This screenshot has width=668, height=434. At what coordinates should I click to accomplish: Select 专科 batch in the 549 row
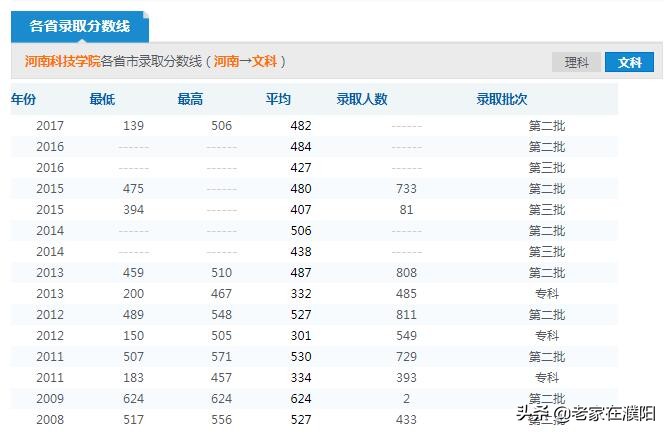pos(547,336)
